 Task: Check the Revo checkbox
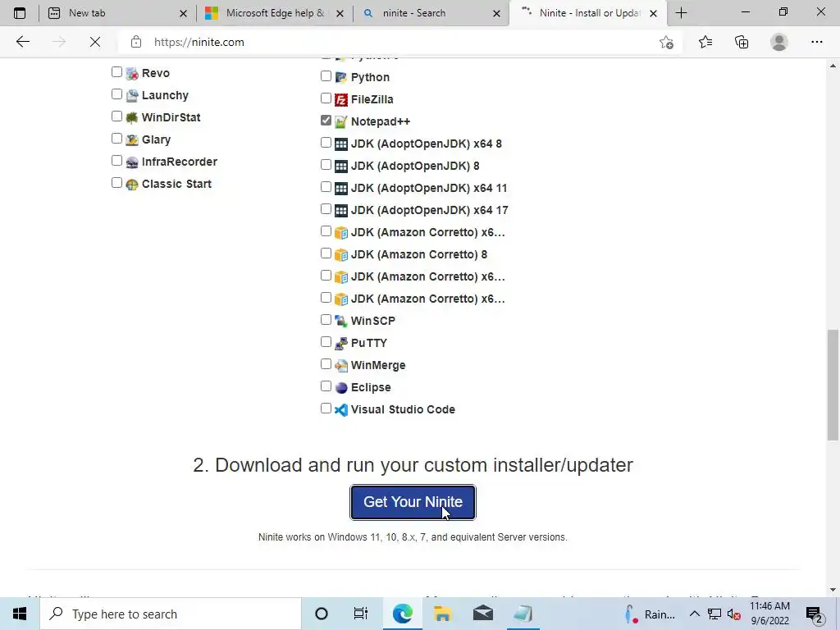116,72
